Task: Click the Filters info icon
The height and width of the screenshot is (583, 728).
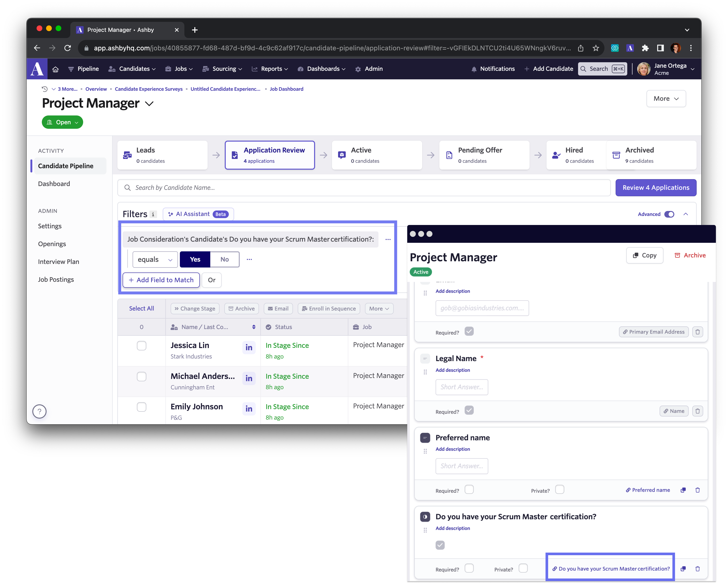Action: [x=153, y=214]
